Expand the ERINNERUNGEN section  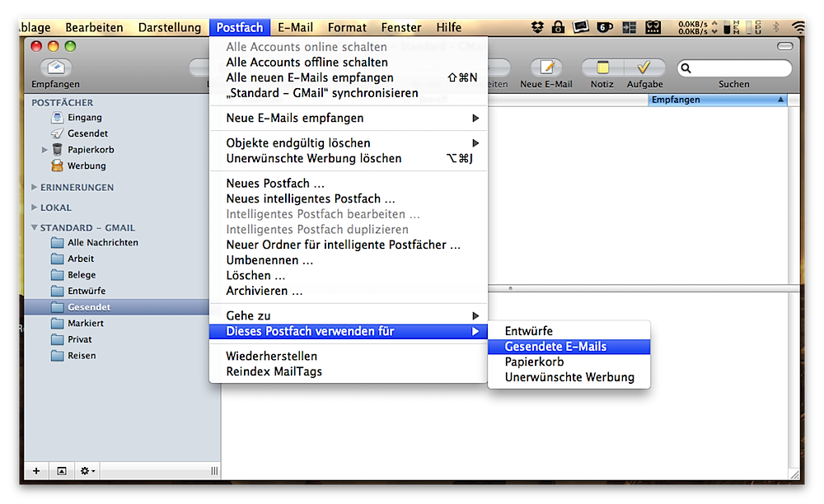coord(35,187)
